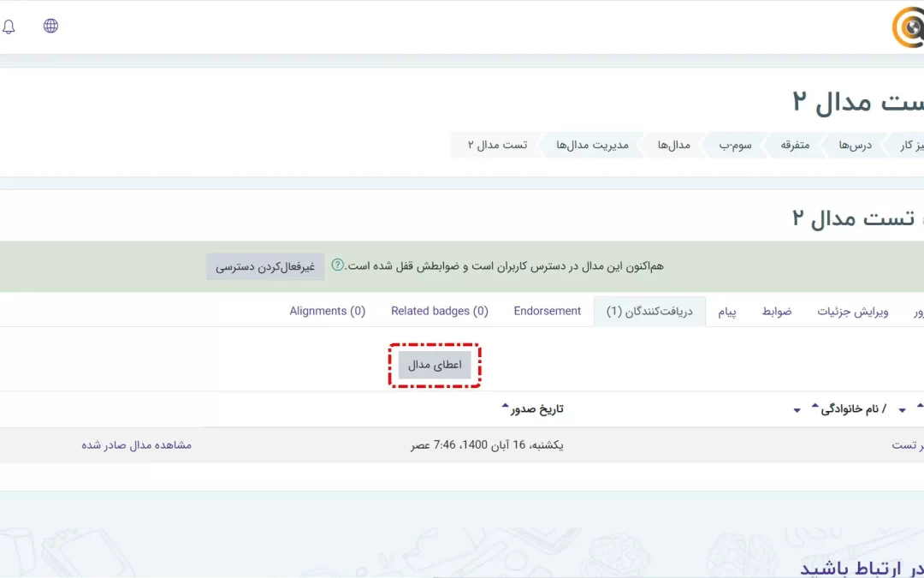Open the globe language selector icon
Screen dimensions: 924x578
[51, 26]
